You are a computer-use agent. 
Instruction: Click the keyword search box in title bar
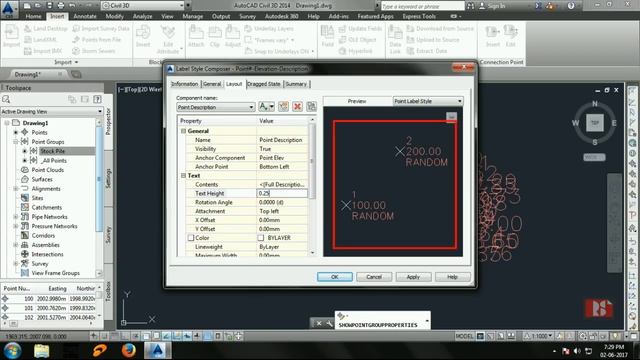[422, 6]
